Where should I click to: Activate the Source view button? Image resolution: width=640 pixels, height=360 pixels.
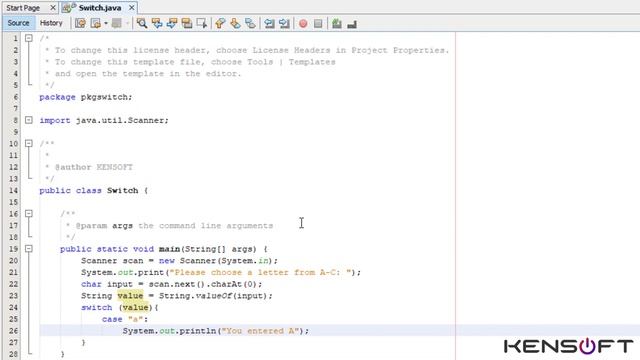[18, 23]
